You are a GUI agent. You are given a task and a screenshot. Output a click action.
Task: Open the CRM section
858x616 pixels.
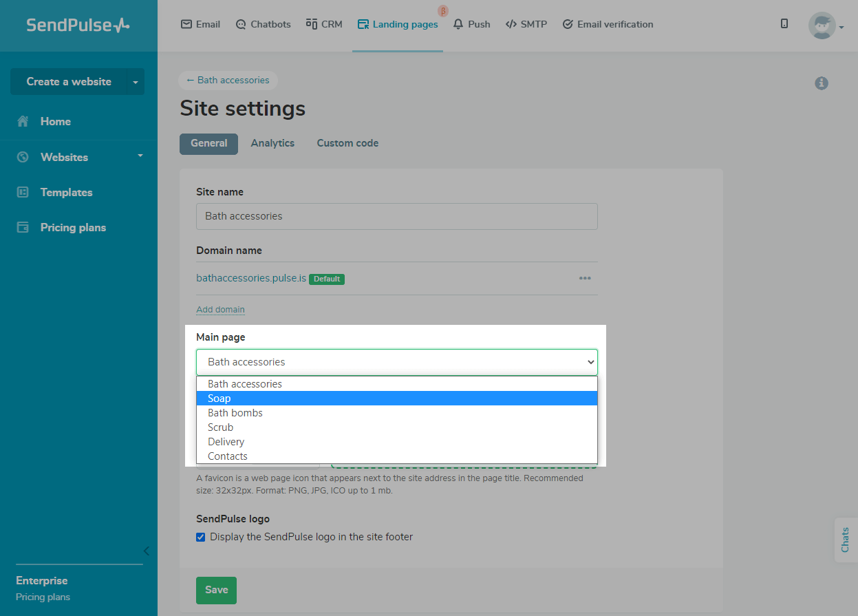[x=324, y=24]
